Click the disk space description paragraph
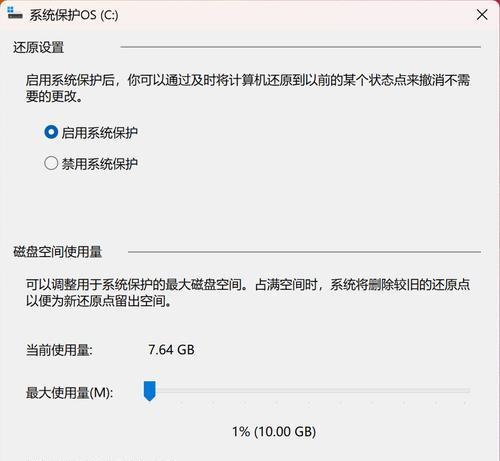The height and width of the screenshot is (461, 500). coord(248,293)
